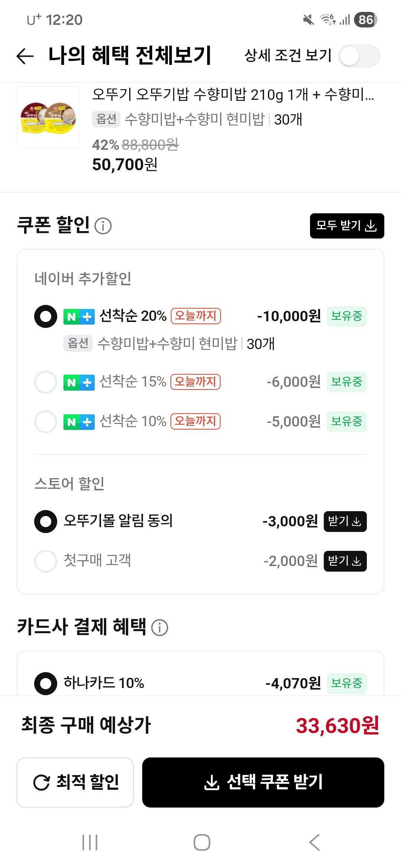
Task: Select the 선착순 15% coupon radio
Action: coord(46,382)
